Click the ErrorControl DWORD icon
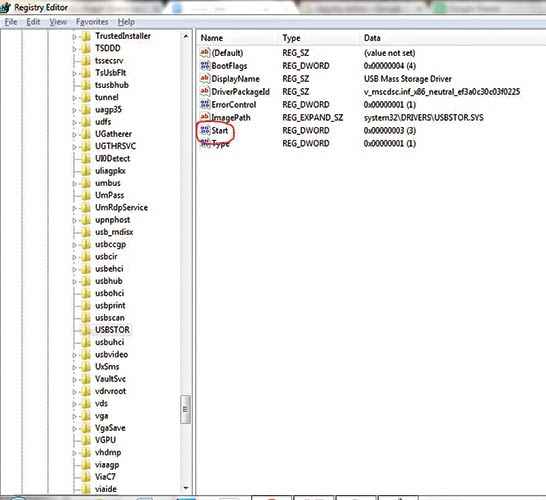 (205, 104)
